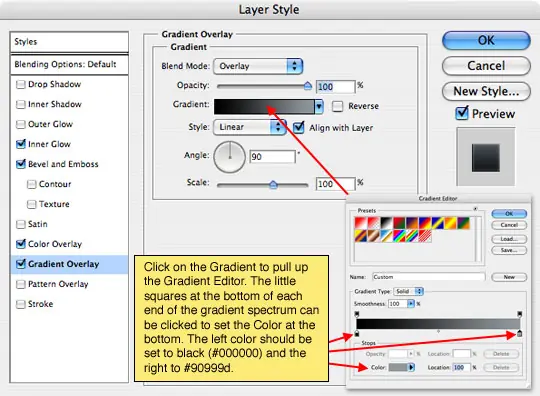
Task: Select the blue-yellow-blue gradient preset
Action: (438, 223)
